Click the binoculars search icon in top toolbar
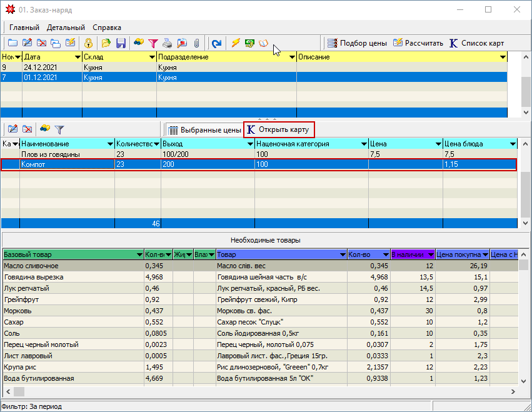This screenshot has height=412, width=532. 139,44
